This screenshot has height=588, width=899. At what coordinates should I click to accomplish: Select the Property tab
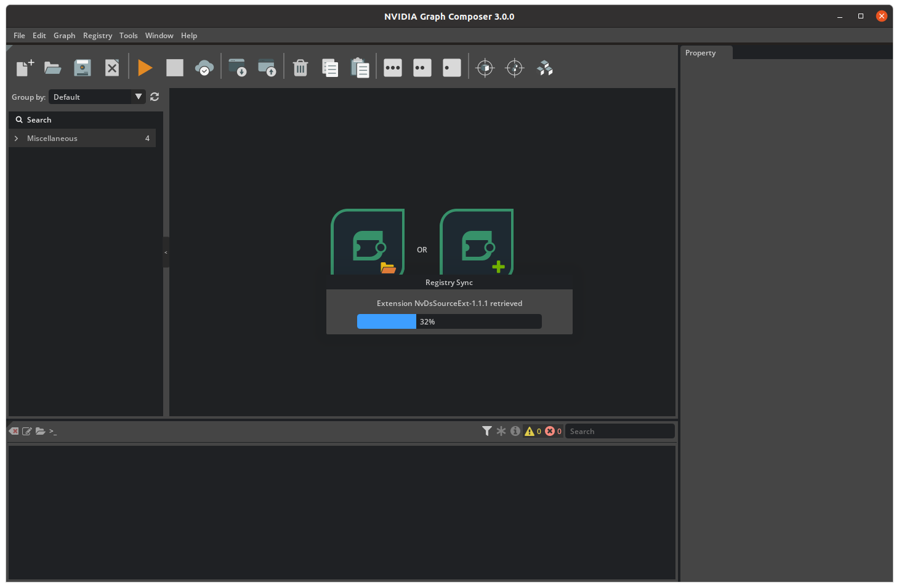click(706, 53)
